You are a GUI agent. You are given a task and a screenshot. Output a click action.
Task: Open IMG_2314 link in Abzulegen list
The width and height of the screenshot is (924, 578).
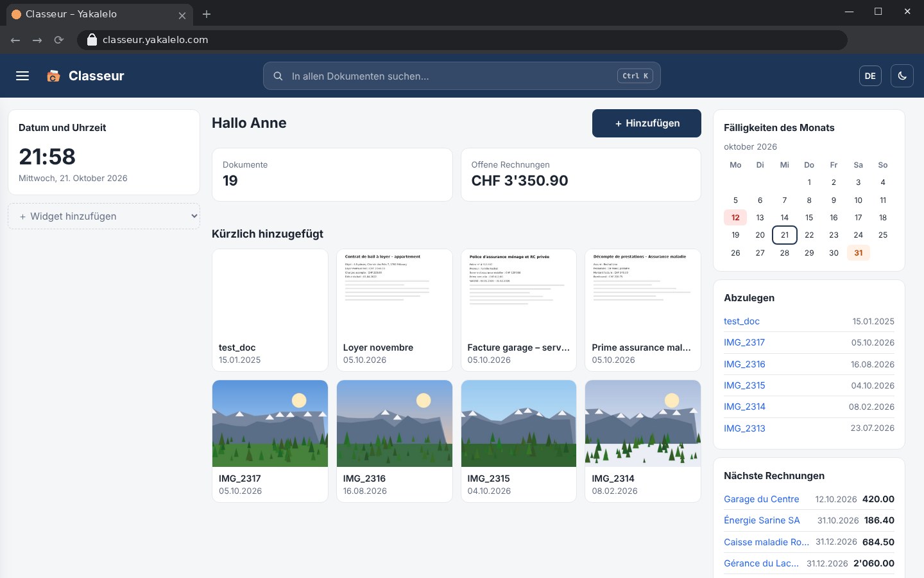coord(744,407)
